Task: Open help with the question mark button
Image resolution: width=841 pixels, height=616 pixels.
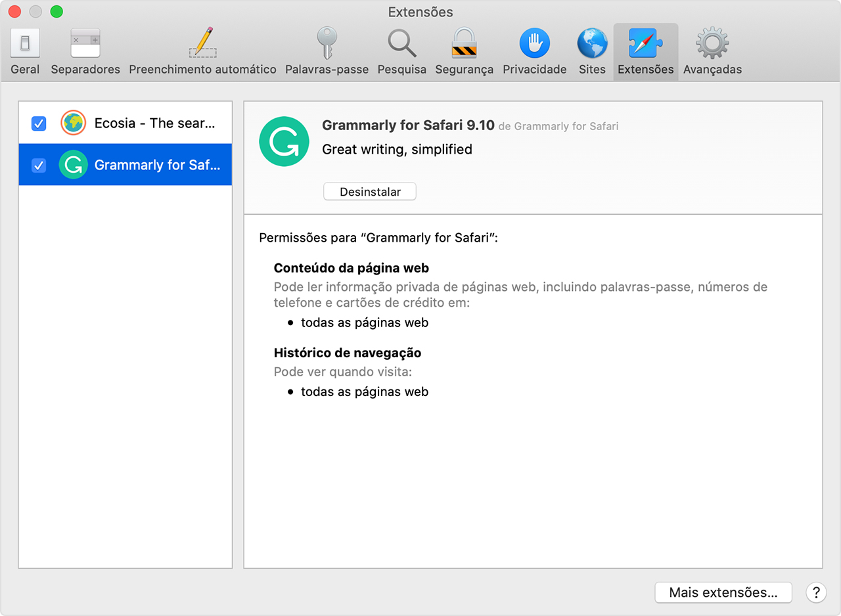Action: coord(816,592)
